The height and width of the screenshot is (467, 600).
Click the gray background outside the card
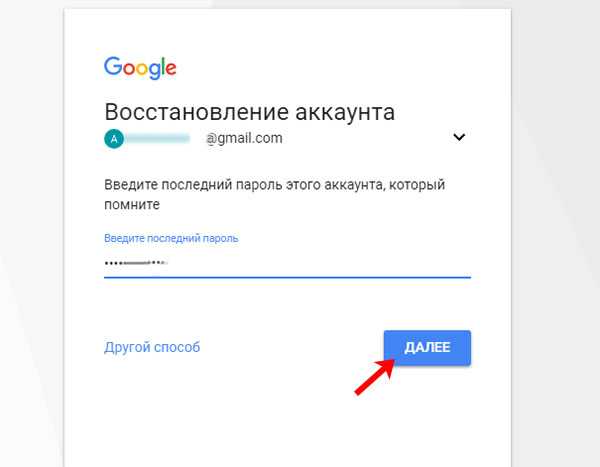point(555,230)
